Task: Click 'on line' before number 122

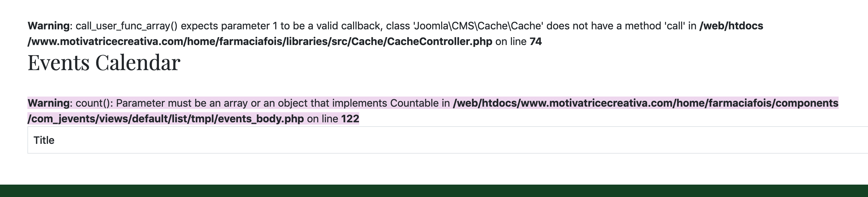Action: click(x=322, y=119)
